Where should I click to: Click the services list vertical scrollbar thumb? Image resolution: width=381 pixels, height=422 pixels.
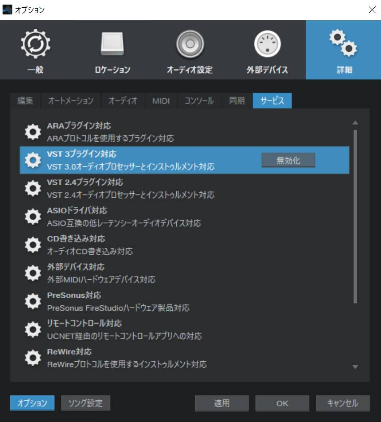coord(355,217)
